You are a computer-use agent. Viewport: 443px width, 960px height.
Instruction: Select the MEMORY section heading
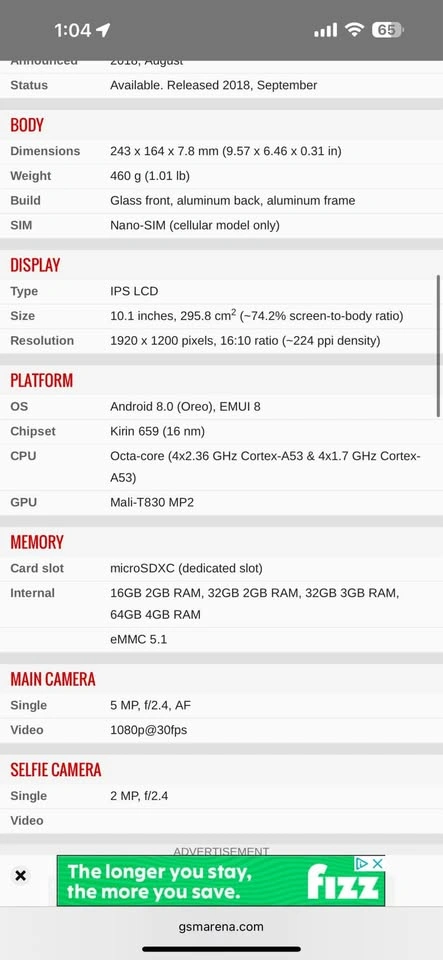click(x=37, y=542)
